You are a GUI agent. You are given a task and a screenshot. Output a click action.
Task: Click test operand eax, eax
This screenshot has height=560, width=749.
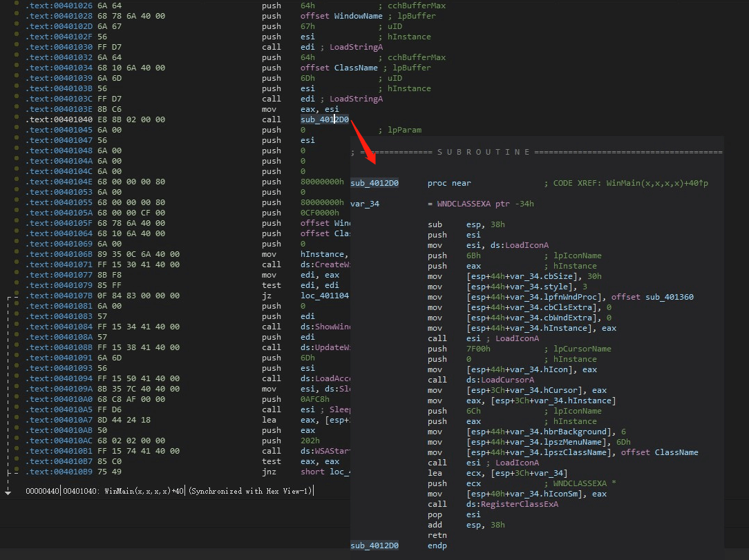(x=319, y=461)
